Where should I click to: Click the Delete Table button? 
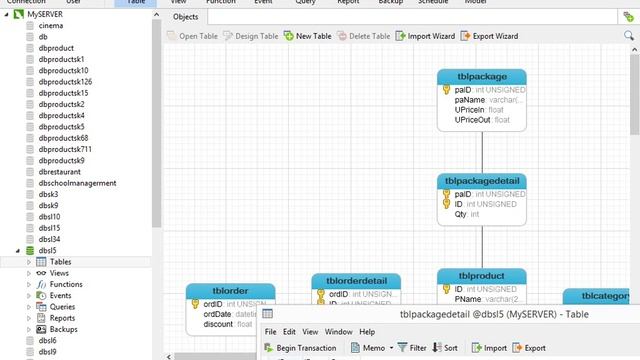click(x=363, y=36)
